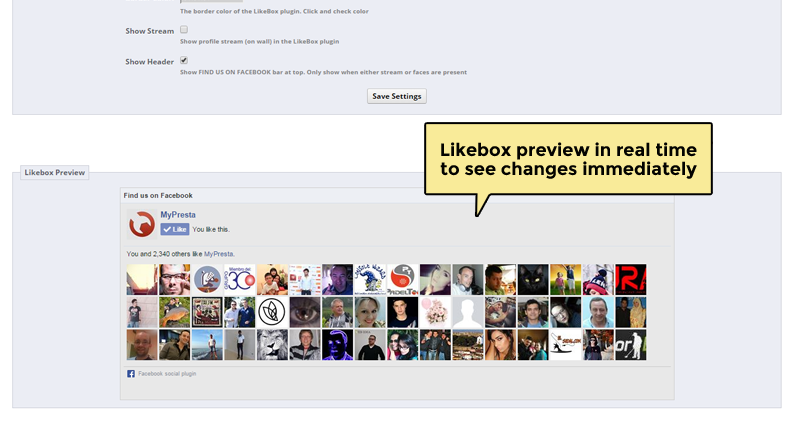The width and height of the screenshot is (800, 426).
Task: Click the Show Header label
Action: click(149, 62)
